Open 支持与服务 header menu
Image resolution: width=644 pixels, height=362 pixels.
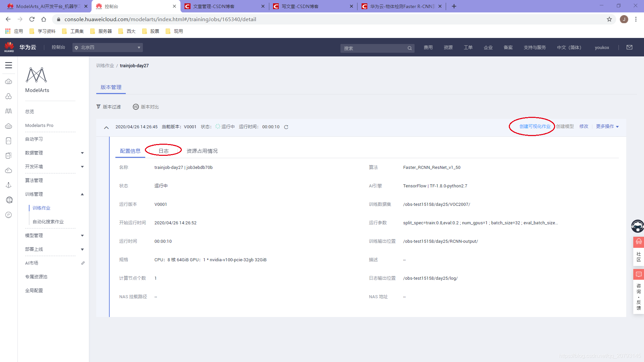[x=535, y=47]
